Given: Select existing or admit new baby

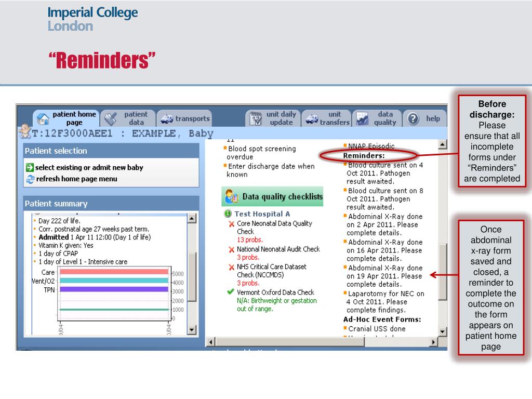Looking at the screenshot, I should click(x=89, y=167).
